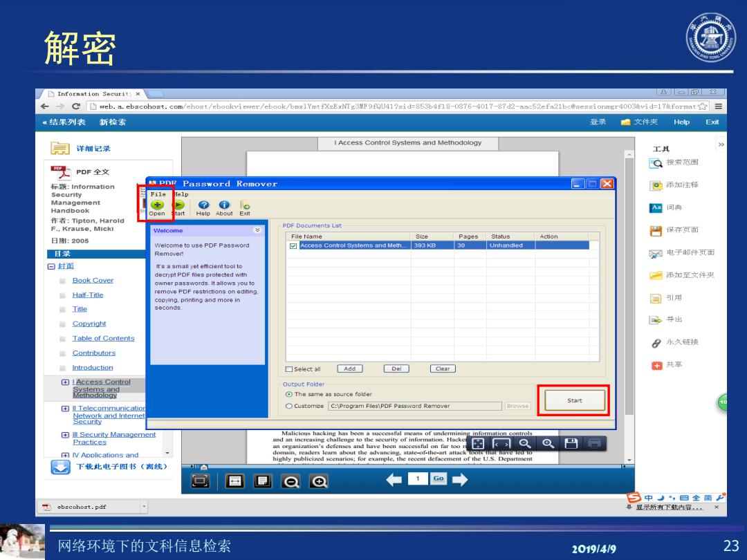Uncheck the Access Control Systems file checkbox
Viewport: 747px width, 560px height.
[293, 245]
